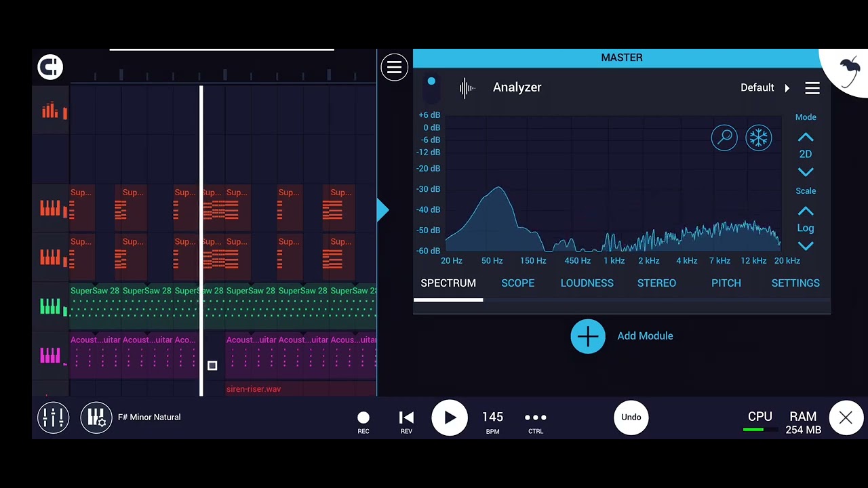Switch to the LOUDNESS tab
This screenshot has height=488, width=868.
(587, 283)
